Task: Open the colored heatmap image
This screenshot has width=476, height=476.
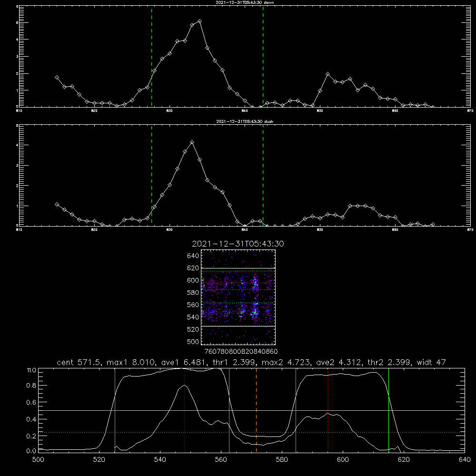Action: (x=238, y=297)
